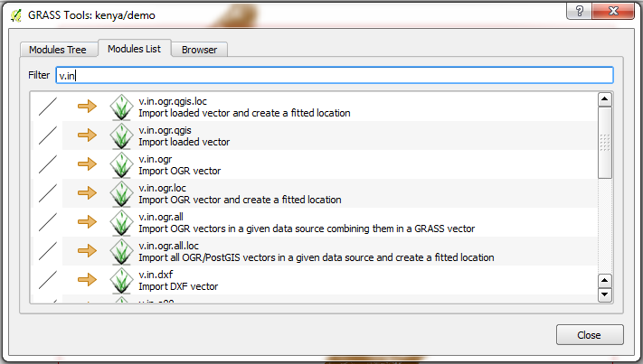Click the orange arrow in the v.in.ogr.all row
This screenshot has height=364, width=643.
pyautogui.click(x=87, y=222)
